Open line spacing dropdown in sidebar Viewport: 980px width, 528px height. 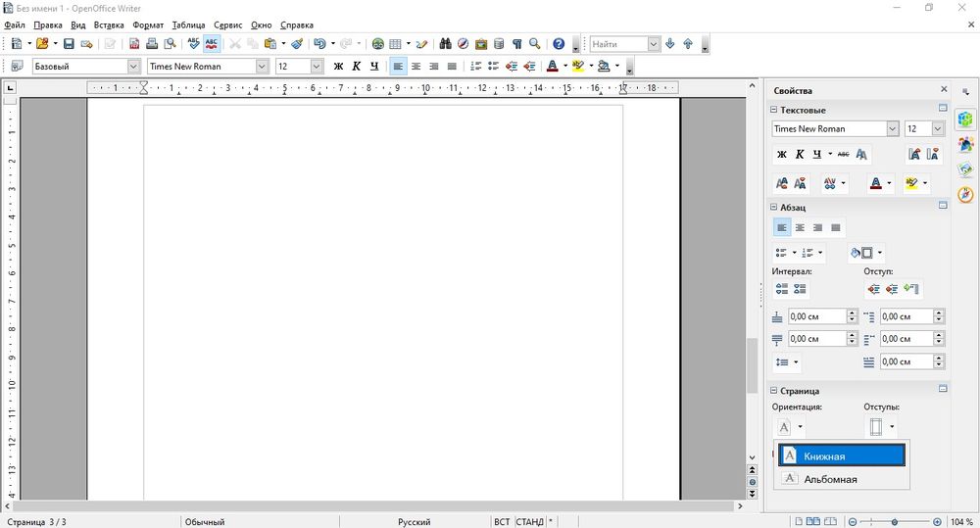796,361
